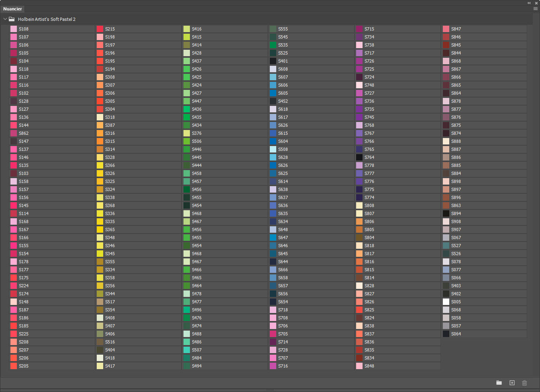Select the S555 grey-green swatch
Screen dimensions: 540x392
(273, 29)
